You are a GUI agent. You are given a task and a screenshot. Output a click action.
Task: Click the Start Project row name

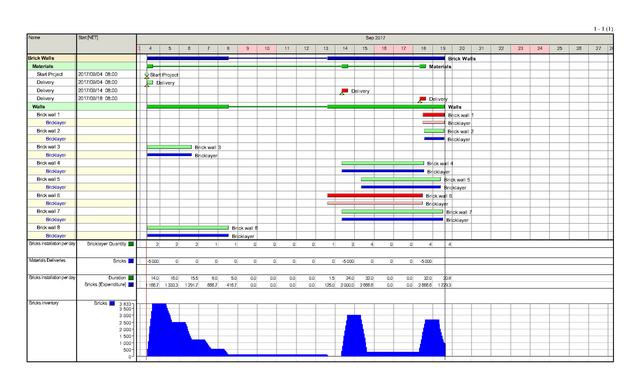49,74
